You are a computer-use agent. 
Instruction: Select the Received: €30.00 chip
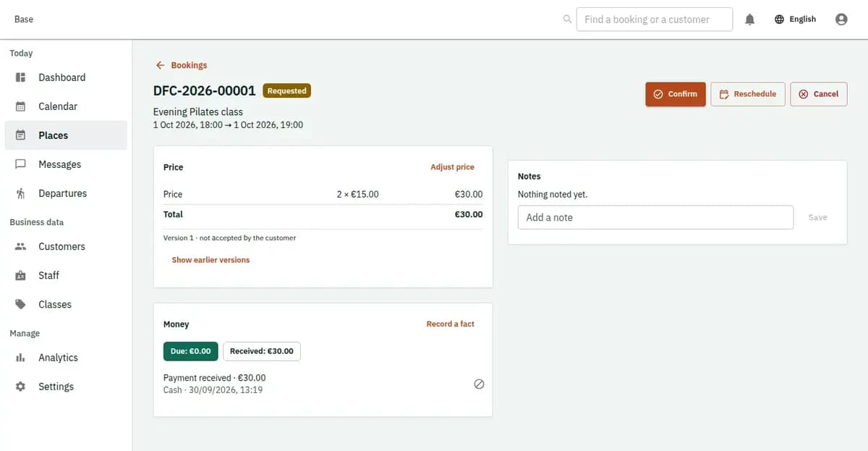click(262, 351)
